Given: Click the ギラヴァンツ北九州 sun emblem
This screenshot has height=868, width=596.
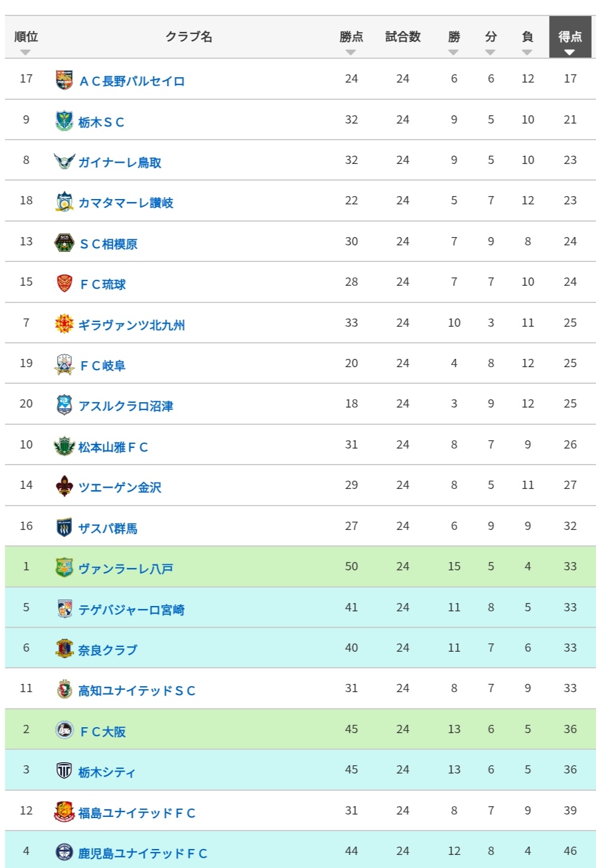Looking at the screenshot, I should coord(64,324).
